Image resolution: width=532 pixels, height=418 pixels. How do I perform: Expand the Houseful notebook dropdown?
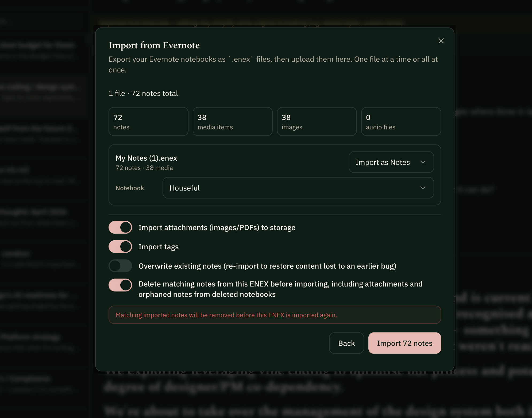[x=298, y=188]
